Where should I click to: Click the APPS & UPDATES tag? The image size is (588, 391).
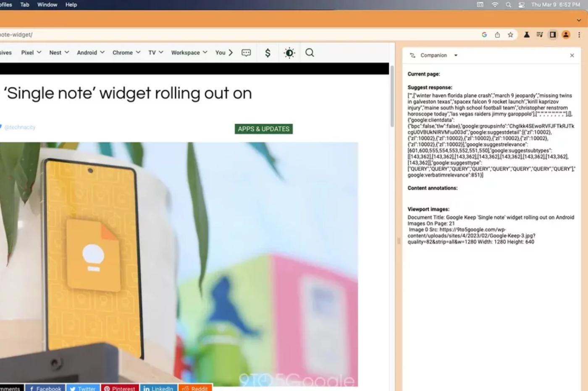[x=264, y=129]
